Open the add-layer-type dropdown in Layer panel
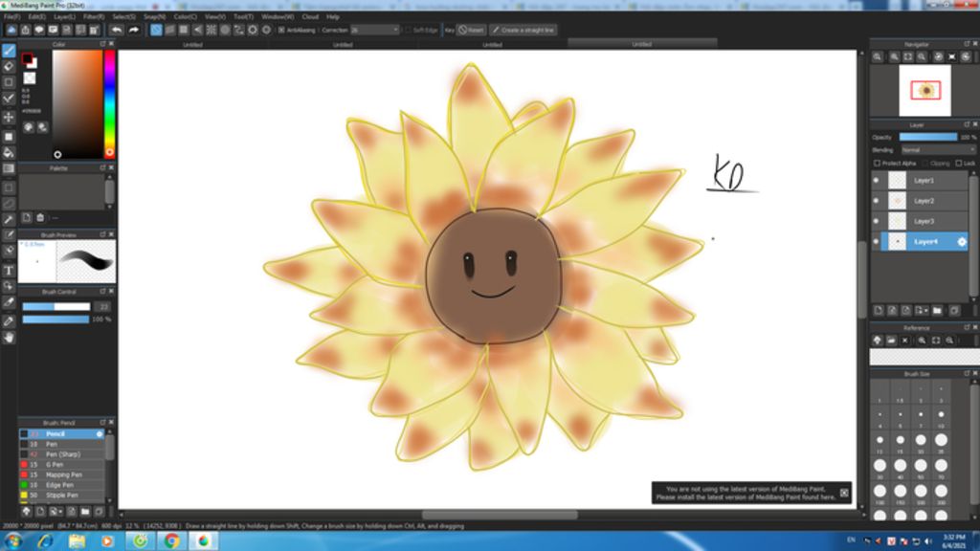980x551 pixels. pyautogui.click(x=922, y=311)
